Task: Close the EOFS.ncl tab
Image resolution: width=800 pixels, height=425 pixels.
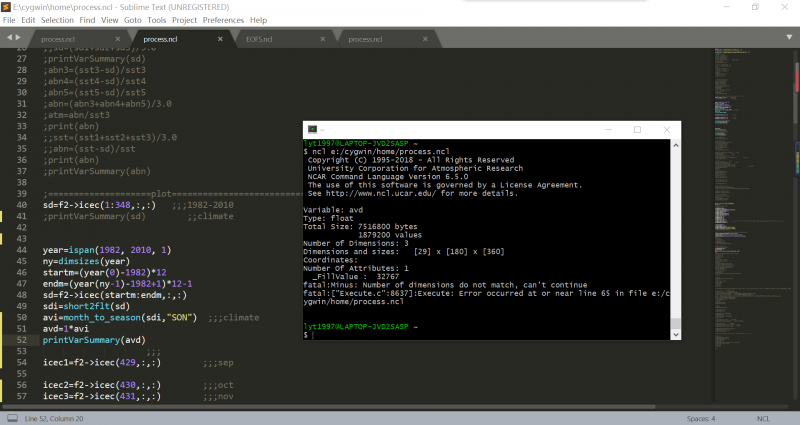Action: pos(324,39)
